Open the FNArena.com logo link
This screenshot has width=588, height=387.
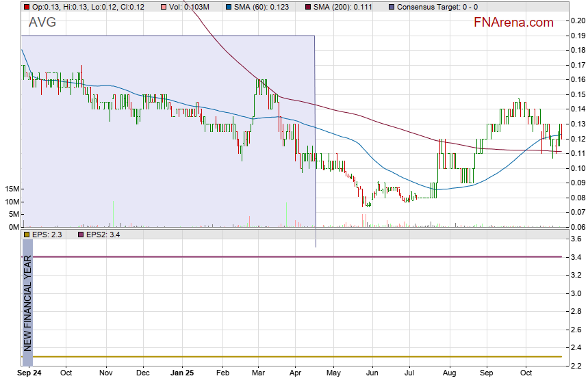point(513,23)
